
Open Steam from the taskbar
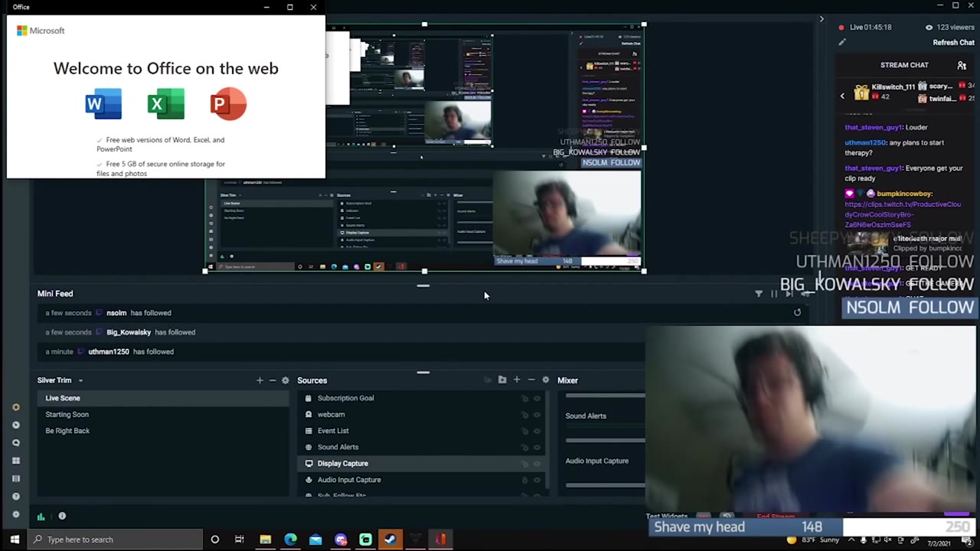coord(390,540)
